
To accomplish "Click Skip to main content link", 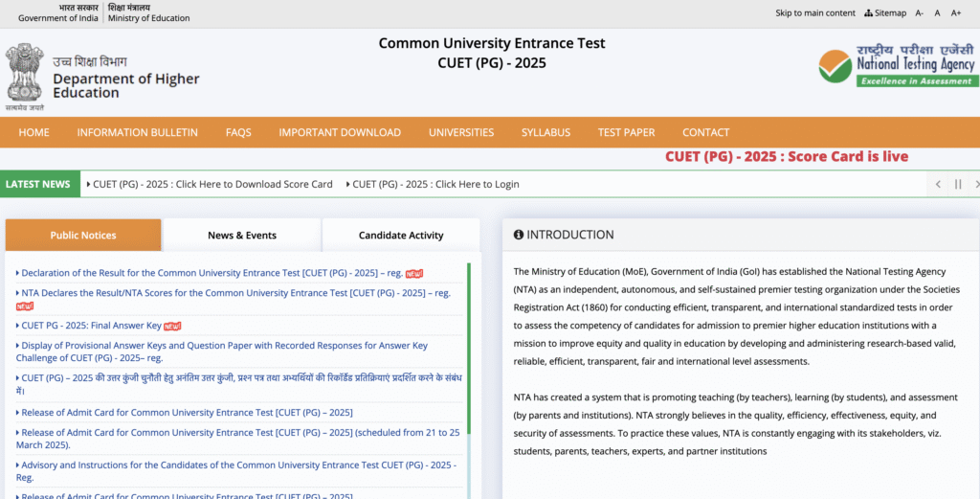I will click(x=815, y=13).
